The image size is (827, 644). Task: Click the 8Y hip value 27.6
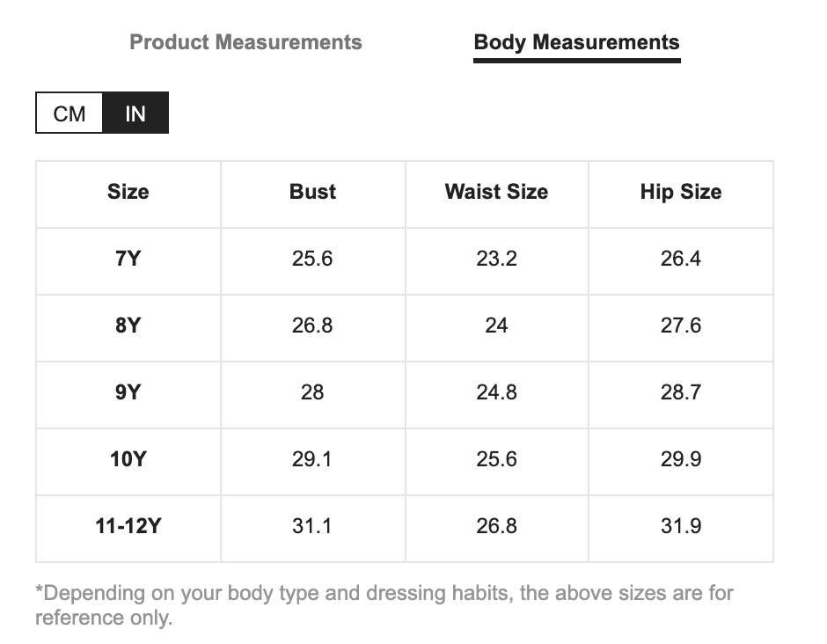click(680, 326)
